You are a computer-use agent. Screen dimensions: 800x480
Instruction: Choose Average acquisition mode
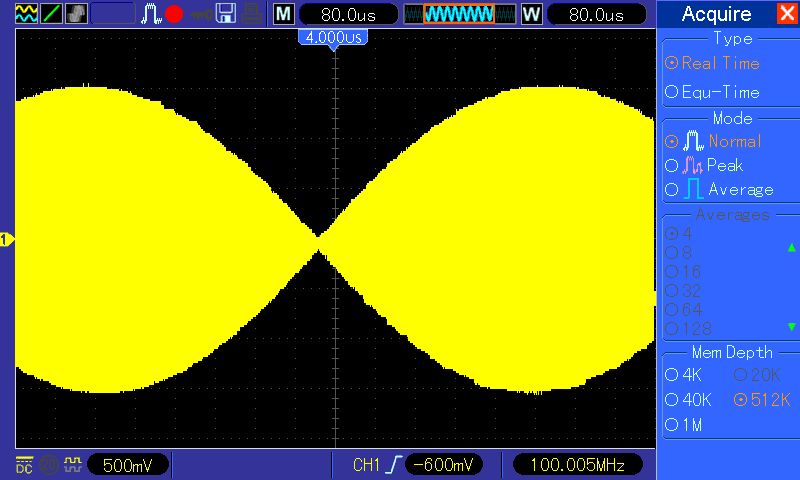click(x=719, y=189)
